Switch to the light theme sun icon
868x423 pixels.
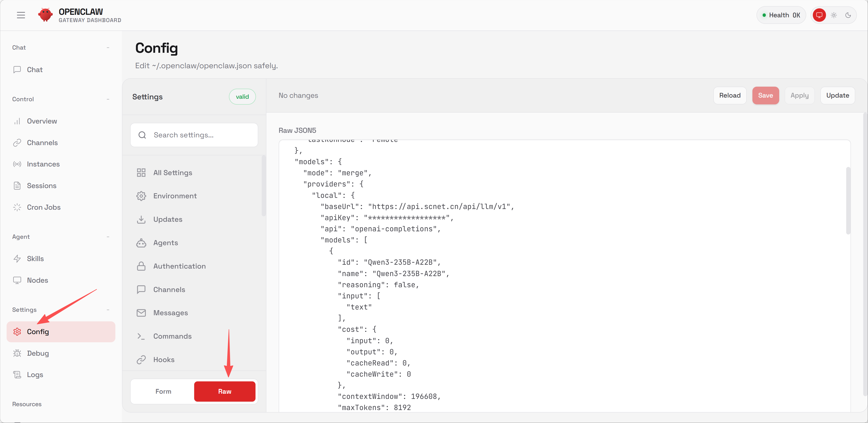tap(834, 15)
